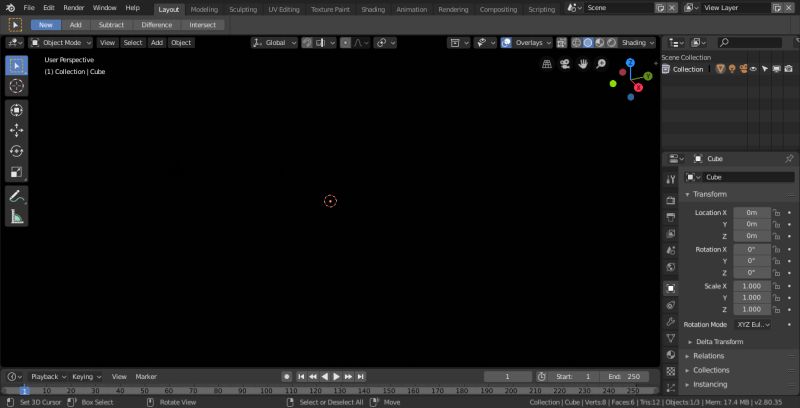Open the Render menu
The image size is (800, 408).
pyautogui.click(x=73, y=8)
